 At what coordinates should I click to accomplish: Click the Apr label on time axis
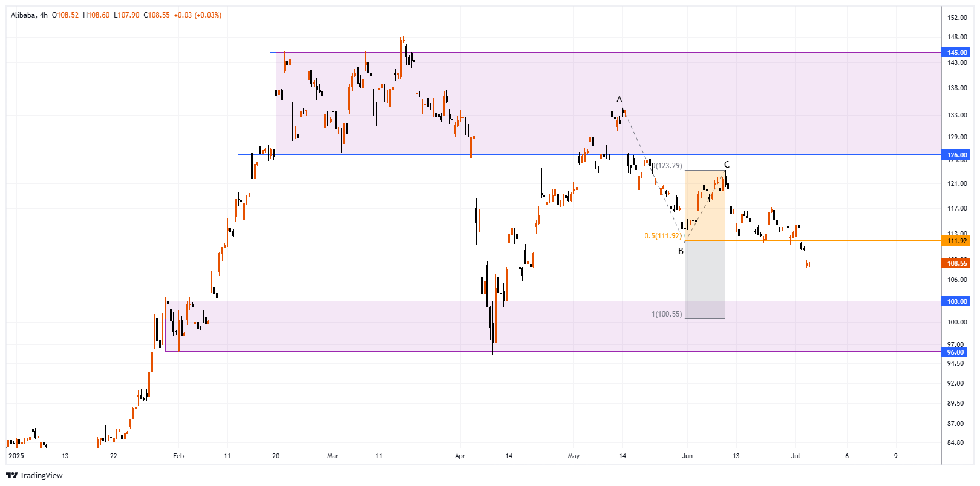pyautogui.click(x=460, y=456)
